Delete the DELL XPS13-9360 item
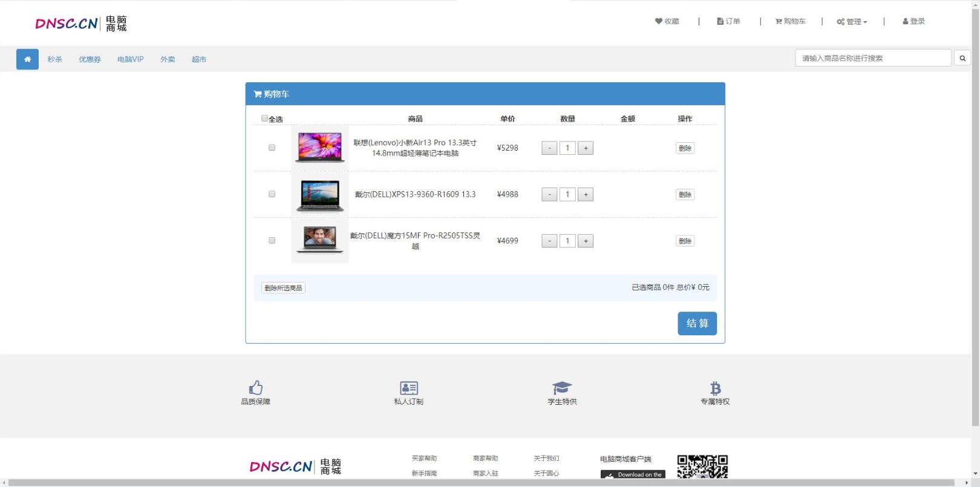980x487 pixels. (x=685, y=195)
